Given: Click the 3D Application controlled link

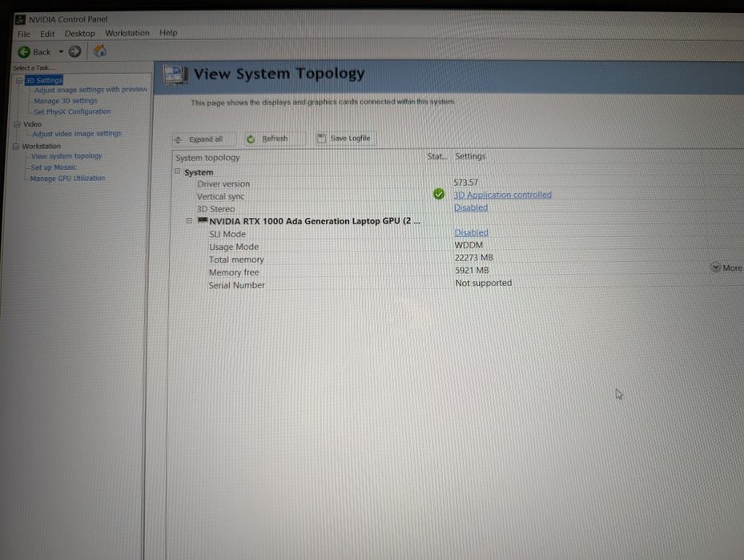Looking at the screenshot, I should click(x=502, y=195).
